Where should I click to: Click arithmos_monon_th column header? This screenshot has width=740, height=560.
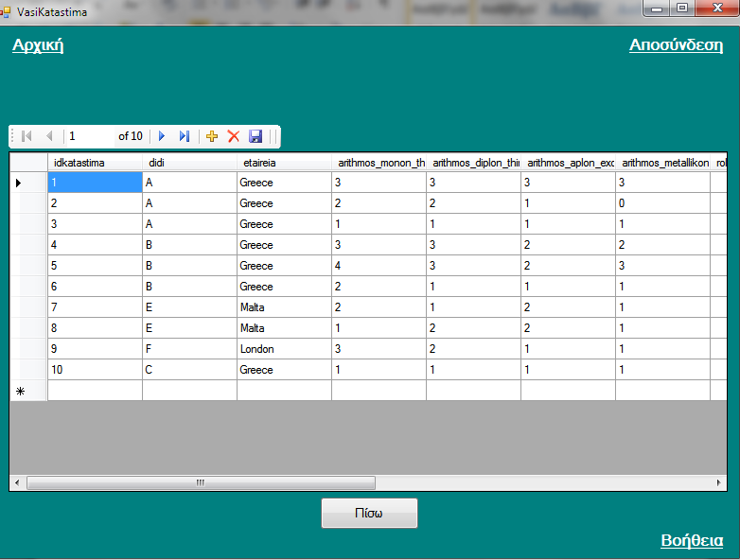(379, 163)
